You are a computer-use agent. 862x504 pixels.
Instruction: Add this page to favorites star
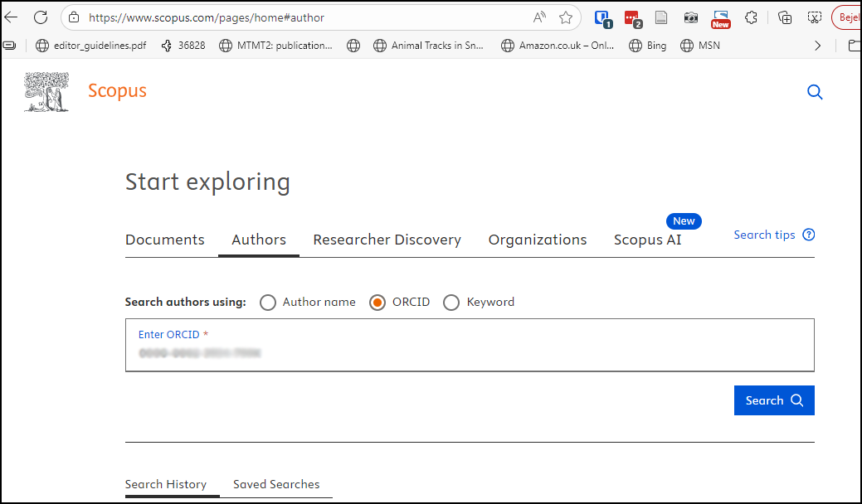pos(566,17)
